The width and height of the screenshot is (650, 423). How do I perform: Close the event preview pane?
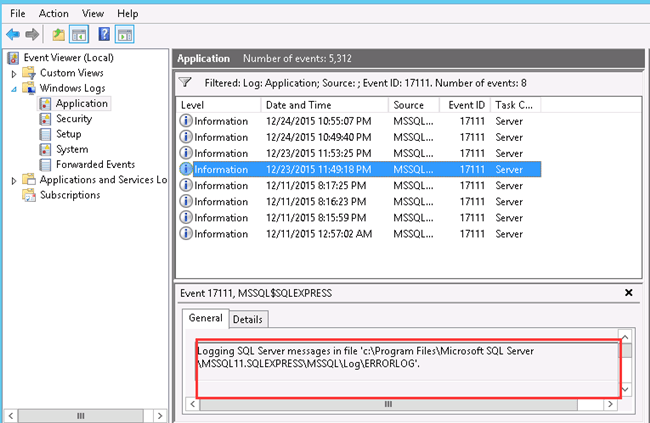coord(628,293)
